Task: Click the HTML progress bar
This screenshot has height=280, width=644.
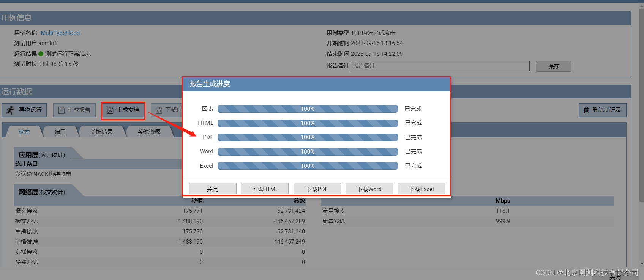Action: [308, 123]
